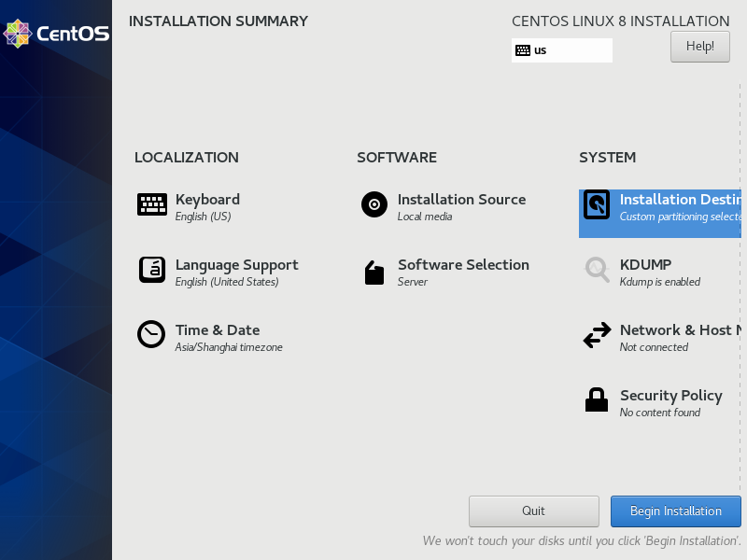Open the Keyboard settings title
Image resolution: width=747 pixels, height=560 pixels.
207,200
